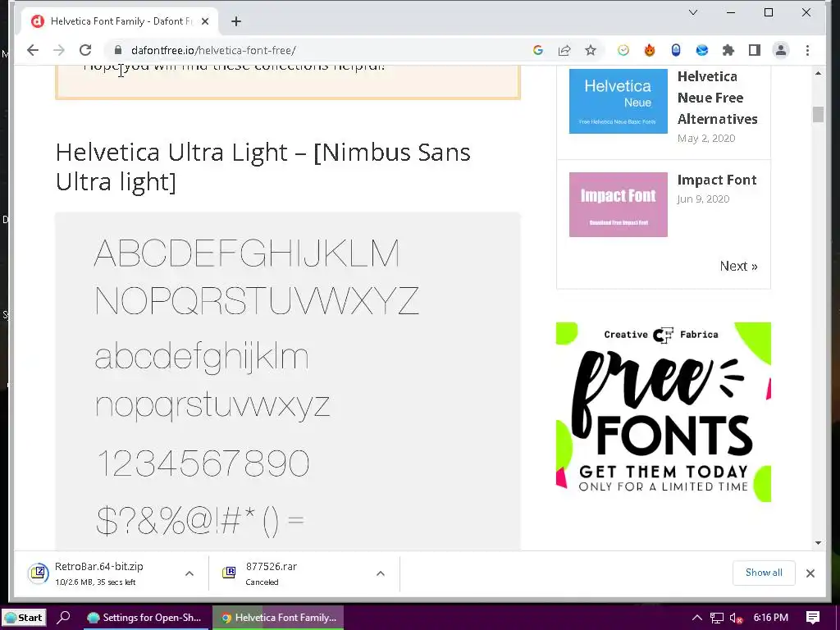
Task: Expand options for RetroBar.64-bit.zip download
Action: (189, 573)
